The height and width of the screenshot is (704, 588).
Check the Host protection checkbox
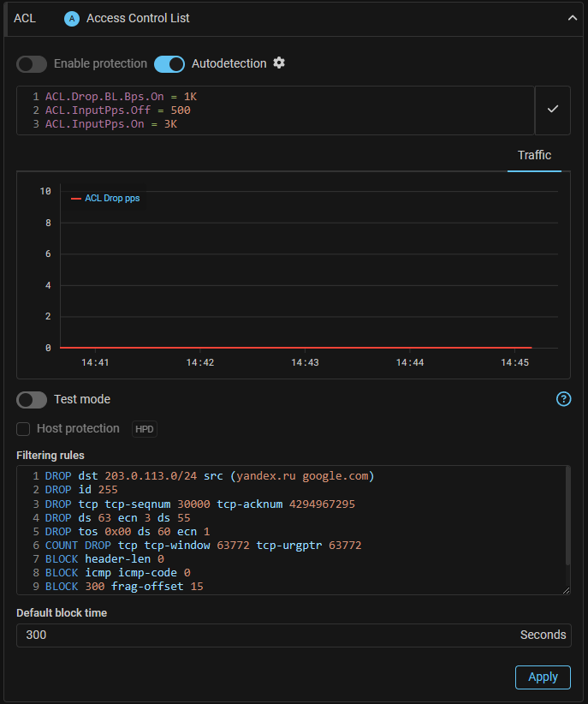point(24,429)
